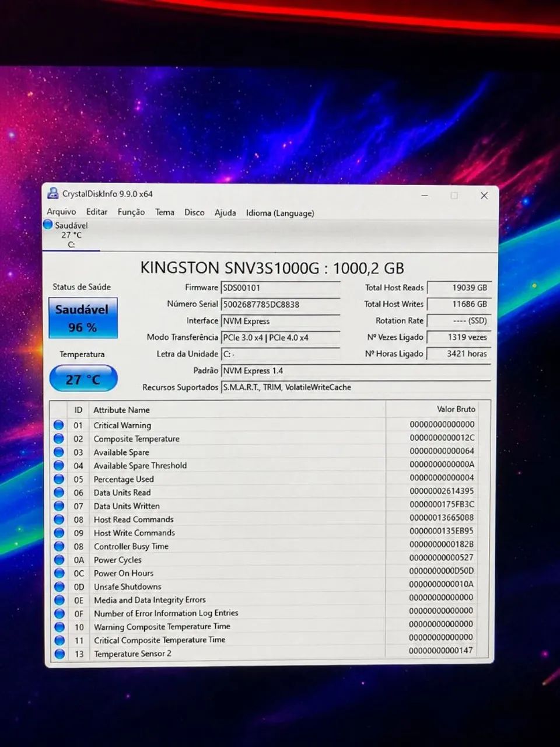Select the Percentage Used attribute name
The height and width of the screenshot is (747, 560).
[x=124, y=479]
